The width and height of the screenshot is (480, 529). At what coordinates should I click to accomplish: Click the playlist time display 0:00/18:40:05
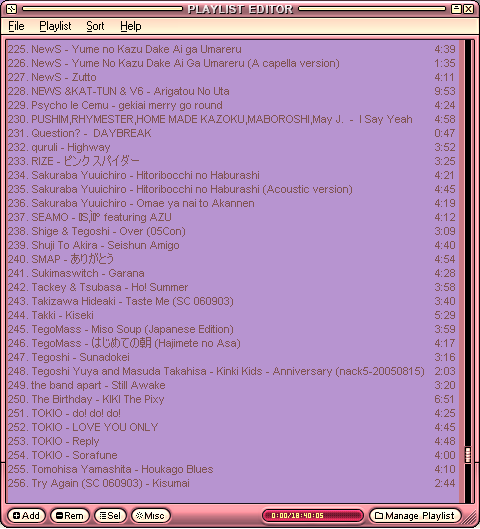[313, 516]
